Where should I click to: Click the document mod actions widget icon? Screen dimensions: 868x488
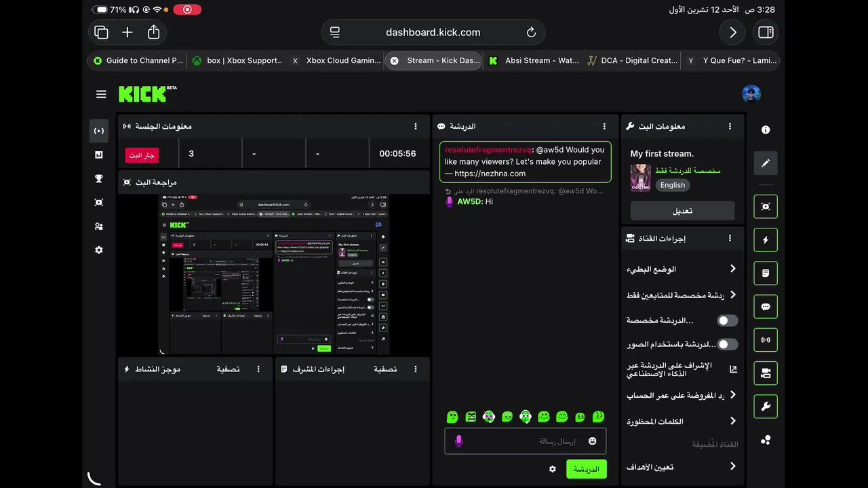[x=766, y=273]
